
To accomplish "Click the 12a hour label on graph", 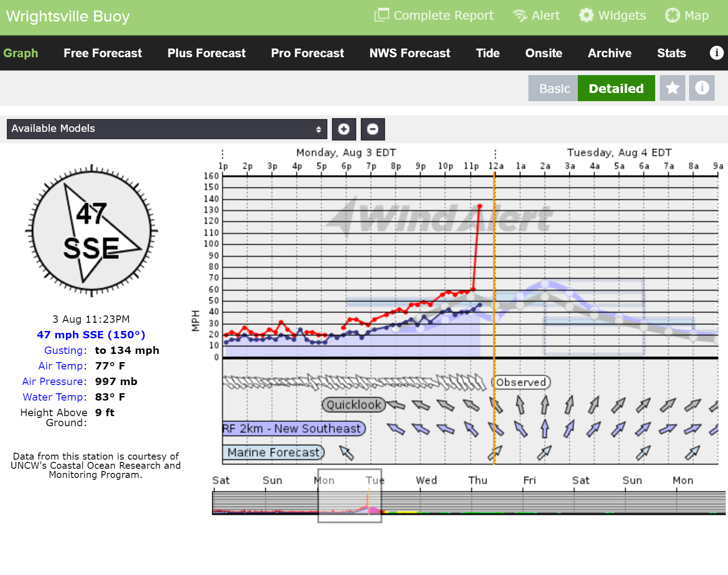I will tap(496, 166).
